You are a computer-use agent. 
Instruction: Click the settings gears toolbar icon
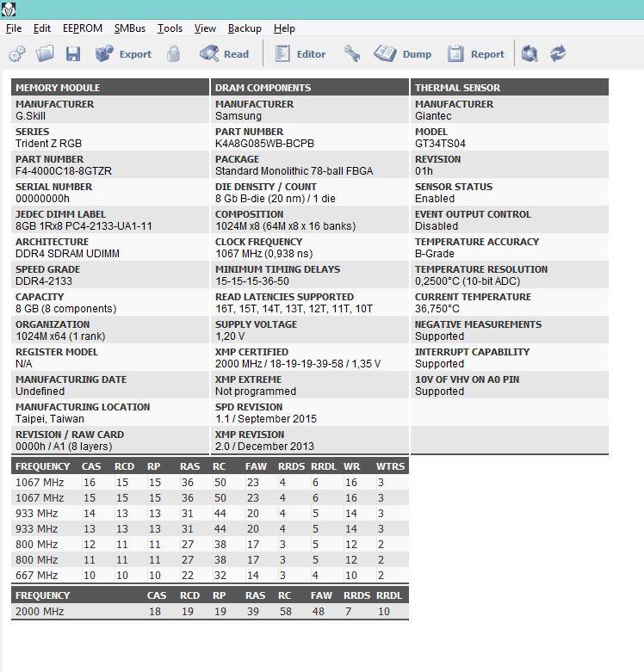tap(17, 54)
